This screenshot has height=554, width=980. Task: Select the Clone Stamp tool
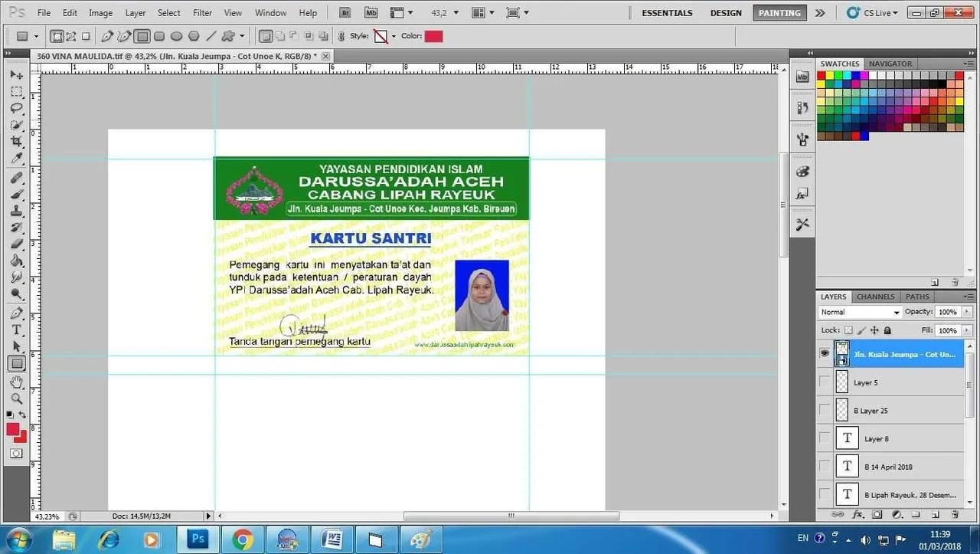17,211
